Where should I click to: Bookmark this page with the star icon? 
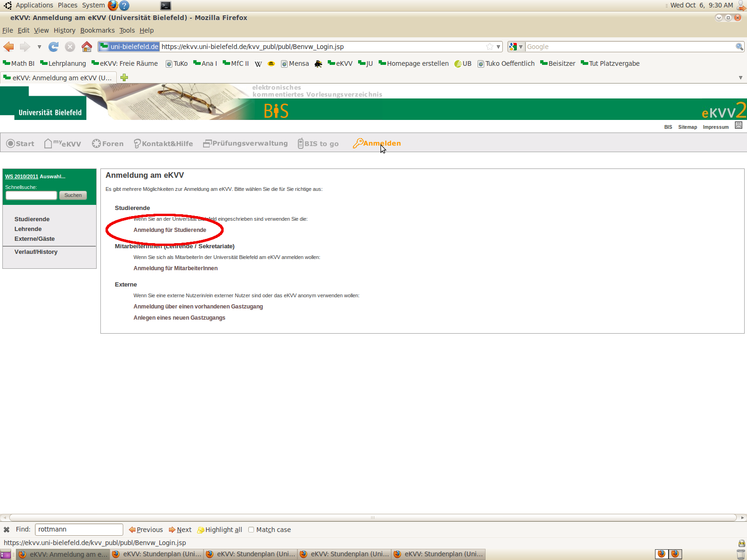click(x=490, y=47)
